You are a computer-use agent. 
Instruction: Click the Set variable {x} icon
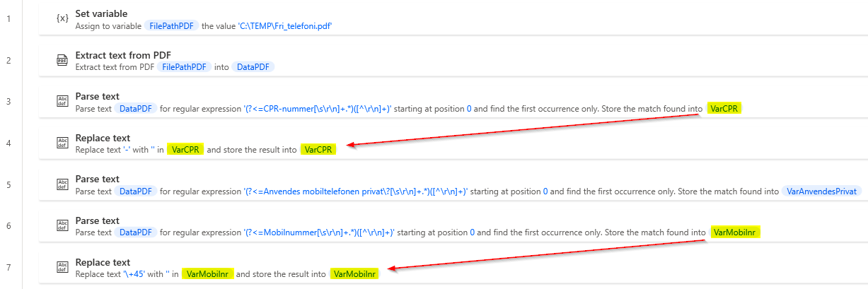point(62,18)
